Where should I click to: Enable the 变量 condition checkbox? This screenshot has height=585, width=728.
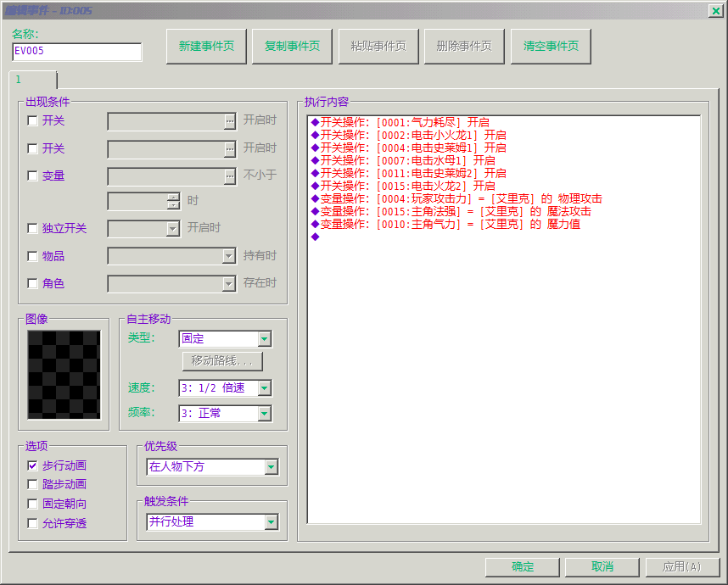[x=32, y=175]
